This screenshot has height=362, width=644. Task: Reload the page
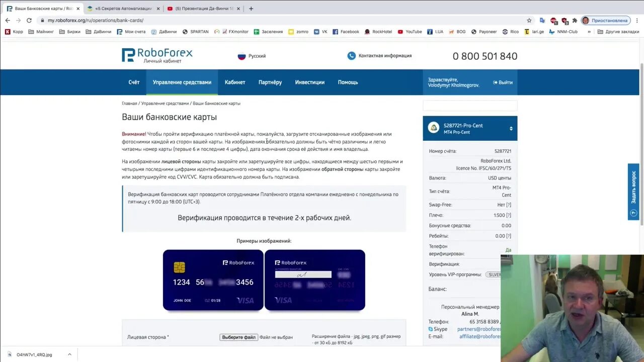point(29,20)
